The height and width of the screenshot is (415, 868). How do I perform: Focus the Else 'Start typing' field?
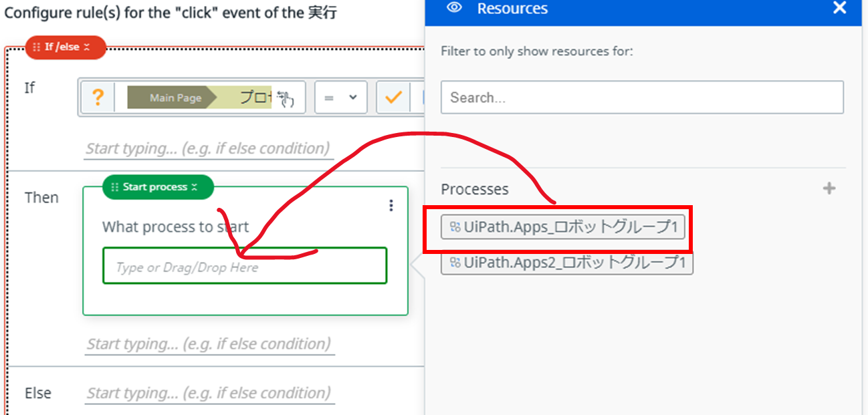tap(209, 393)
